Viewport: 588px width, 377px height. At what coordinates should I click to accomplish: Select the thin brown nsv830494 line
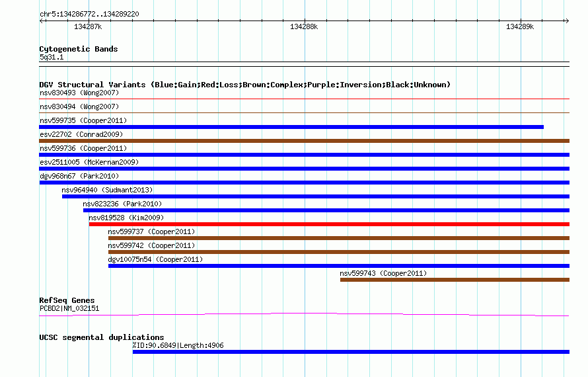pyautogui.click(x=305, y=112)
